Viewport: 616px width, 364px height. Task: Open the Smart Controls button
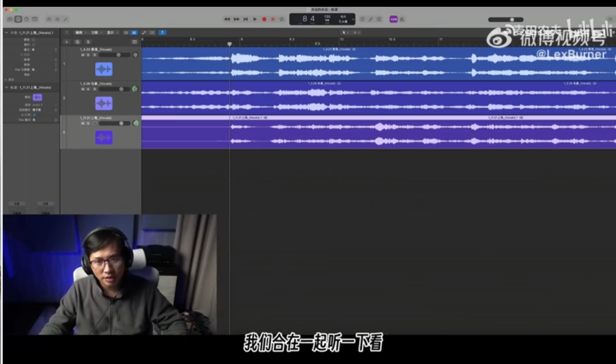click(x=49, y=19)
